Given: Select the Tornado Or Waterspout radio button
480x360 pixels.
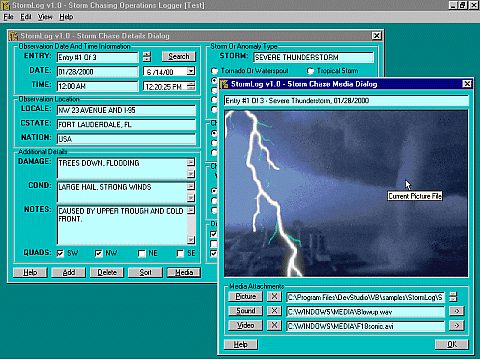Looking at the screenshot, I should [214, 71].
